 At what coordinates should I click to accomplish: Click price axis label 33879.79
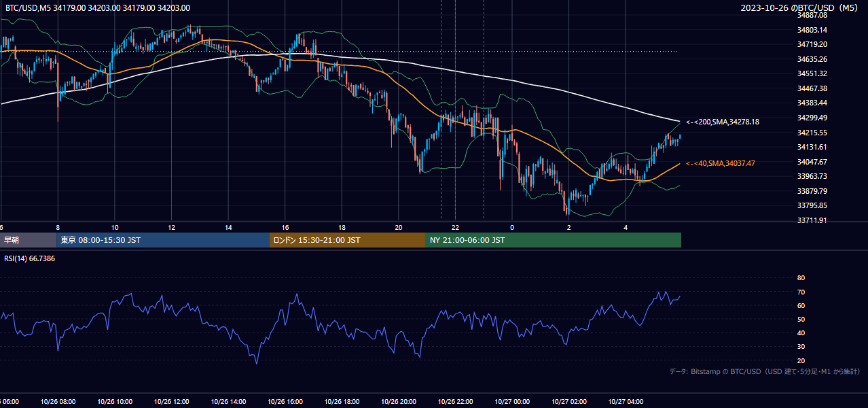click(x=812, y=191)
